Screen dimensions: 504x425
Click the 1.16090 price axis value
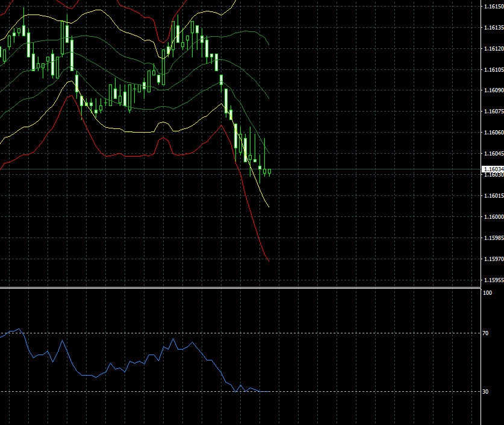click(494, 90)
